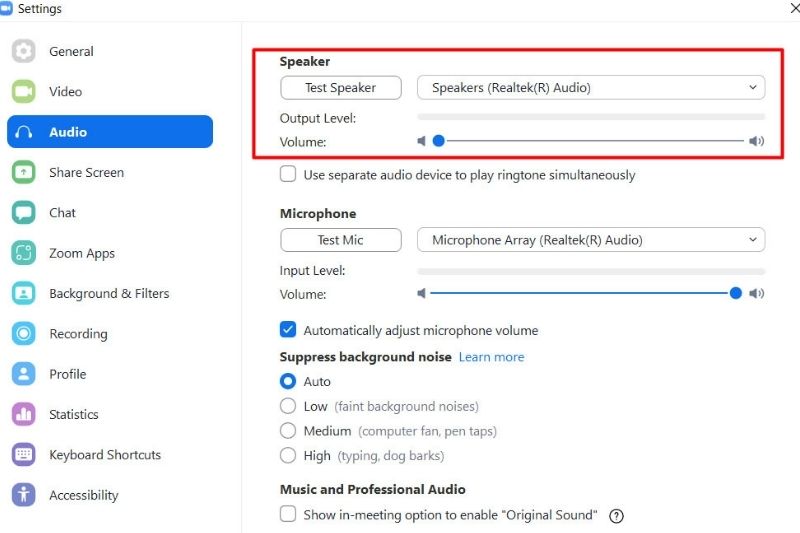Select the Share Screen sidebar icon
Viewport: 800px width, 533px height.
tap(24, 173)
